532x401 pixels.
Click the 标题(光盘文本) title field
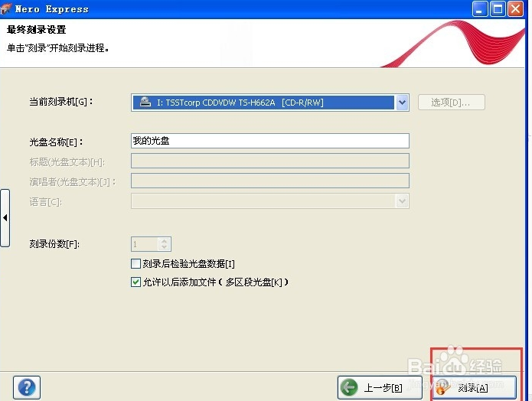pos(270,161)
